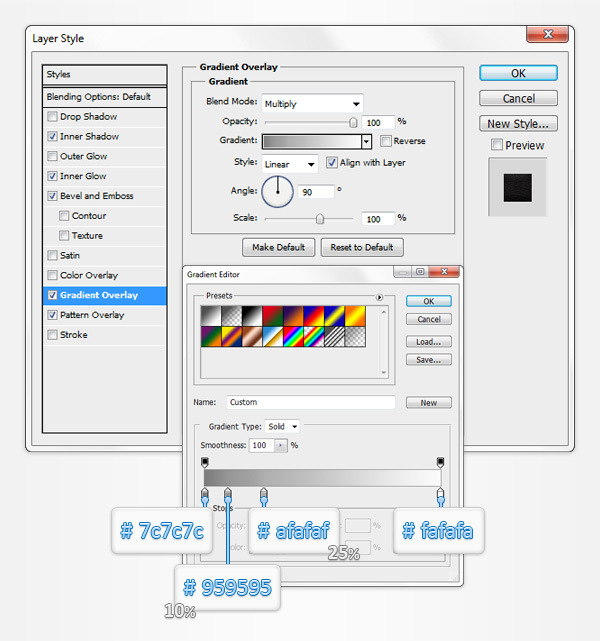Open Blending Options: Default section
The height and width of the screenshot is (641, 600).
[x=98, y=97]
